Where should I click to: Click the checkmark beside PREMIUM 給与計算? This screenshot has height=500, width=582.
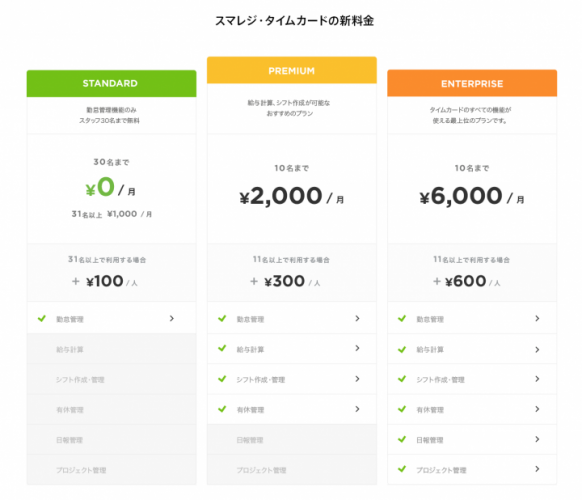coord(222,348)
